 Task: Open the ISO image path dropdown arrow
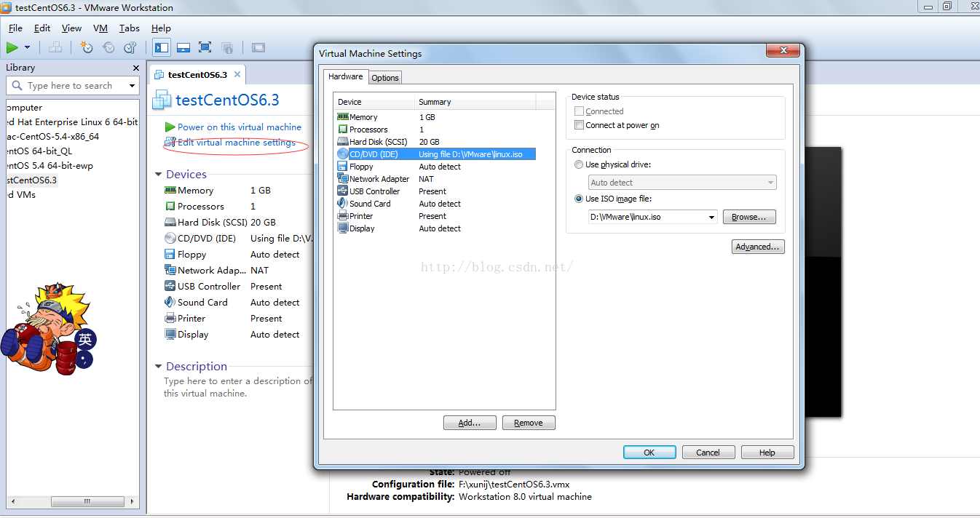click(711, 217)
